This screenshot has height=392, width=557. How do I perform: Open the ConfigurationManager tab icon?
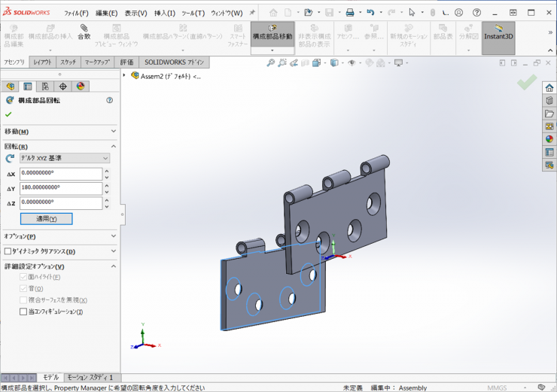coord(45,87)
